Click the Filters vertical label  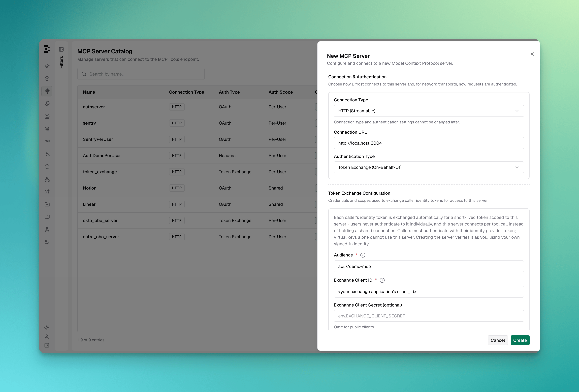(61, 62)
